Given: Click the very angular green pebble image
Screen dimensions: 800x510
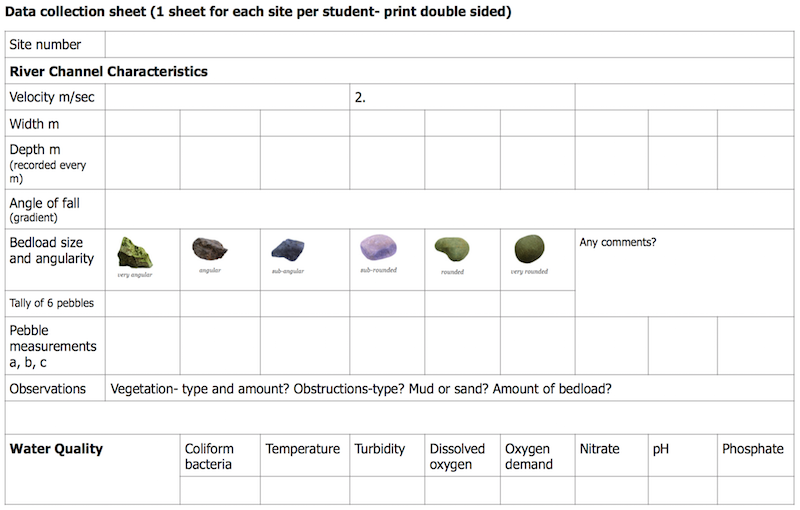Looking at the screenshot, I should tap(134, 250).
